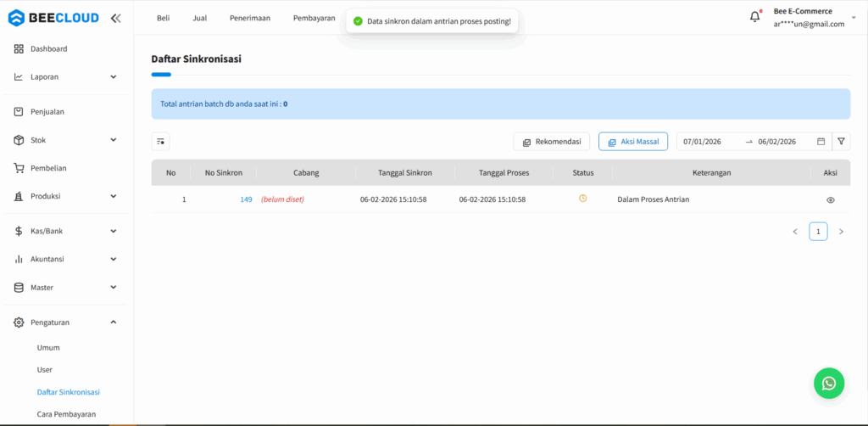The image size is (868, 426).
Task: Click "Dalam Proses Antrian" keterangan text
Action: [654, 199]
